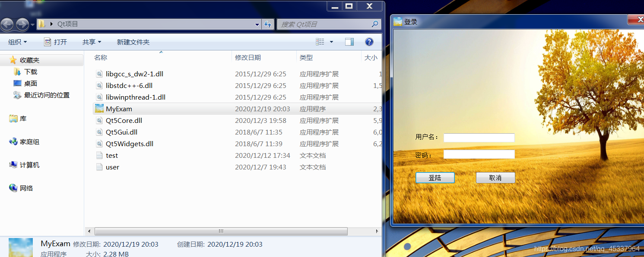Select 库 in the navigation pane
This screenshot has width=644, height=257.
[23, 119]
